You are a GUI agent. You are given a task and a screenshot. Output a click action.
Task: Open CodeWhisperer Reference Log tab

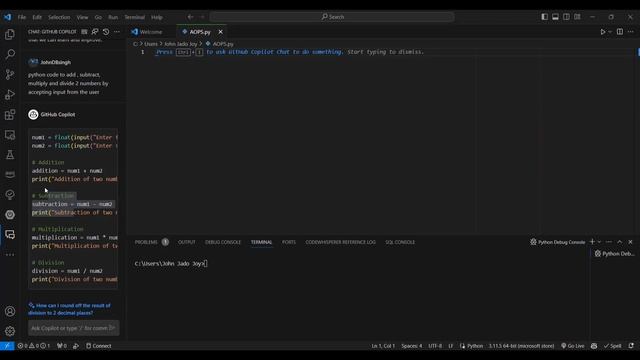pyautogui.click(x=340, y=242)
